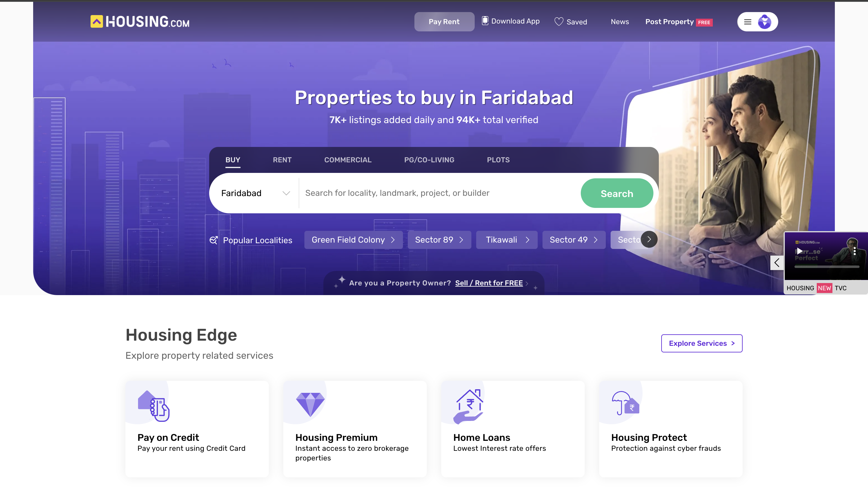Select the RENT property tab
Viewport: 868px width, 487px height.
coord(282,160)
